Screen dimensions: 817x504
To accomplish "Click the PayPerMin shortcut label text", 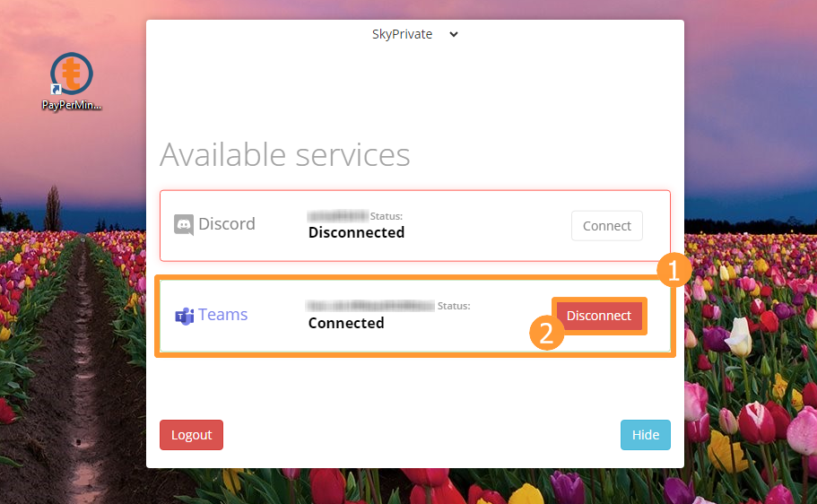I will point(72,104).
